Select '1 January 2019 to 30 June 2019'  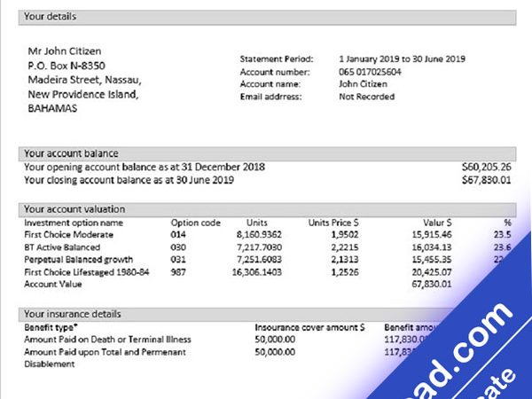coord(402,59)
